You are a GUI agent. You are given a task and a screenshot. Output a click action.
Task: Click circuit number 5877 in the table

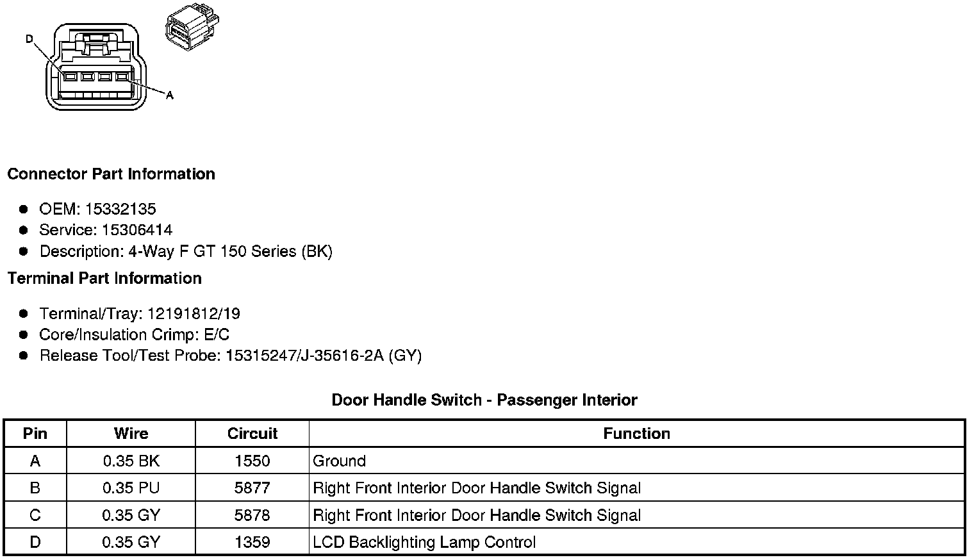(x=252, y=488)
